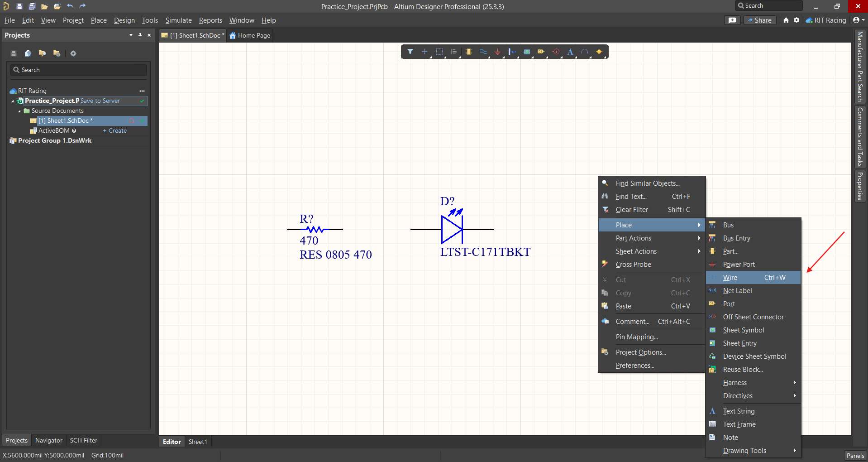Image resolution: width=868 pixels, height=462 pixels.
Task: Click the Undo arrow icon
Action: point(70,6)
